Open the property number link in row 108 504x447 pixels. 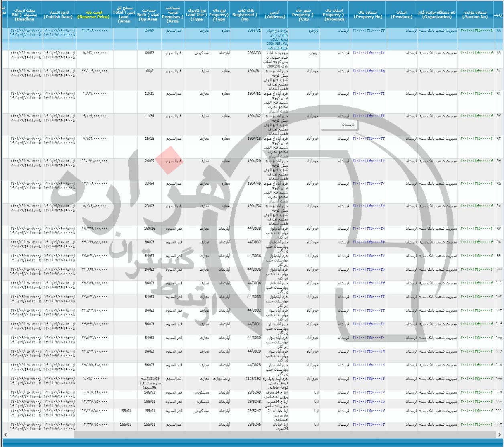point(369,379)
